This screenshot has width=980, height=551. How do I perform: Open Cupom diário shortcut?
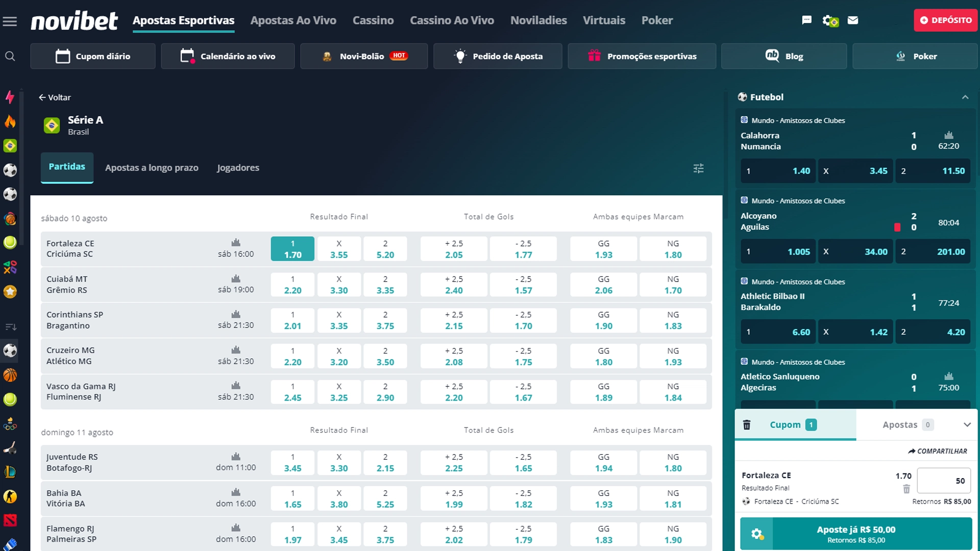[x=93, y=56]
